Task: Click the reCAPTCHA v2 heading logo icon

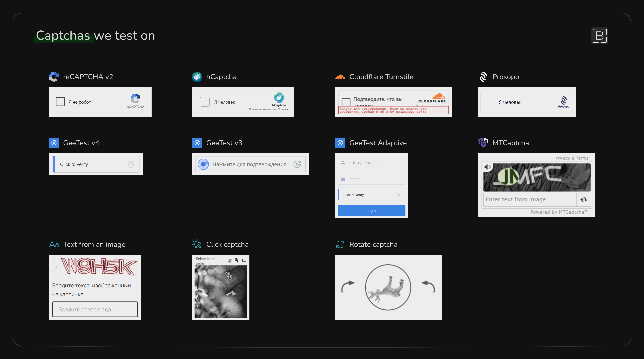Action: [54, 77]
